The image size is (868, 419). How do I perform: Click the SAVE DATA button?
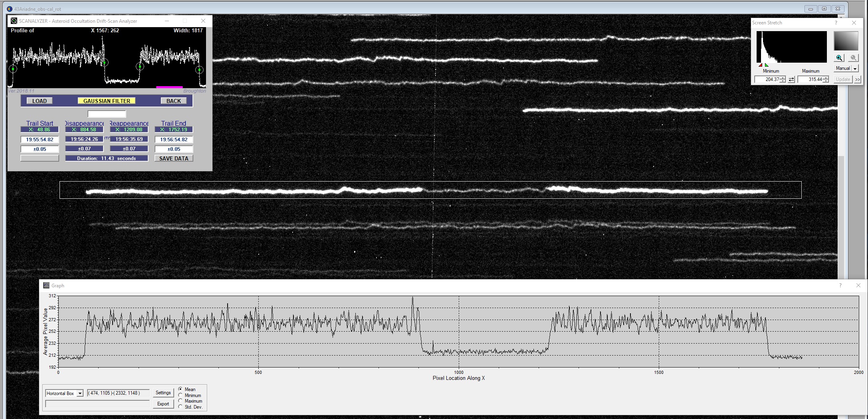click(x=174, y=158)
